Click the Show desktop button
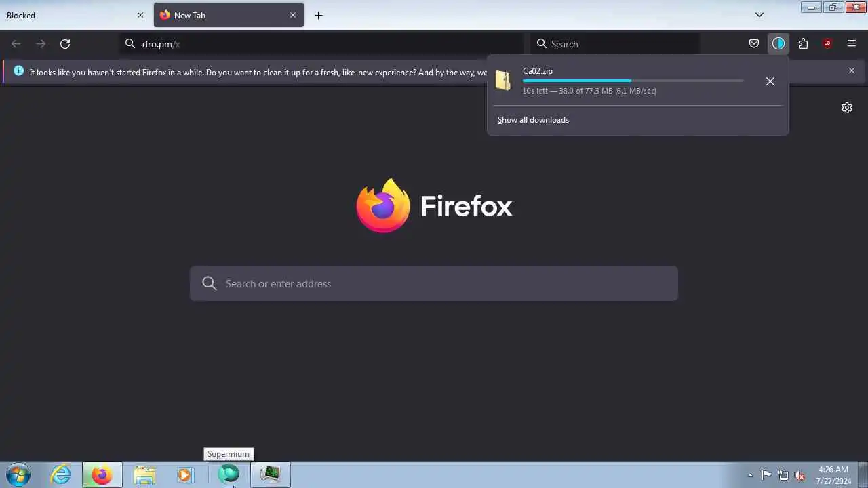Viewport: 868px width, 488px height. (863, 474)
